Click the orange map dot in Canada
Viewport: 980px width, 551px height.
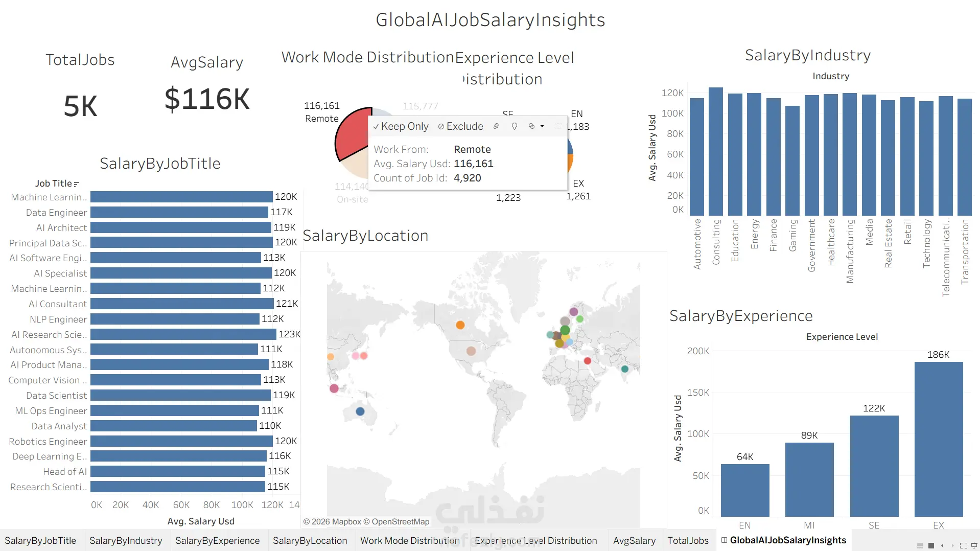[x=460, y=325]
